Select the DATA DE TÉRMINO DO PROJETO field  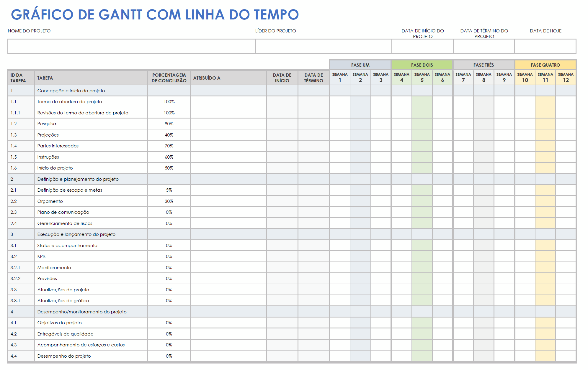click(x=484, y=46)
